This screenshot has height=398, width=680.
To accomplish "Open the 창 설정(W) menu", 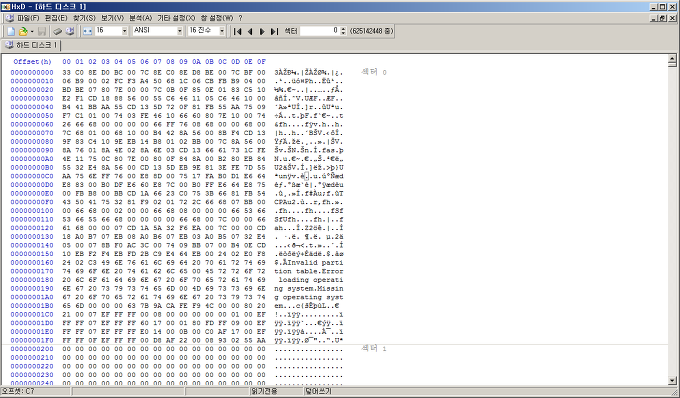I will point(217,18).
